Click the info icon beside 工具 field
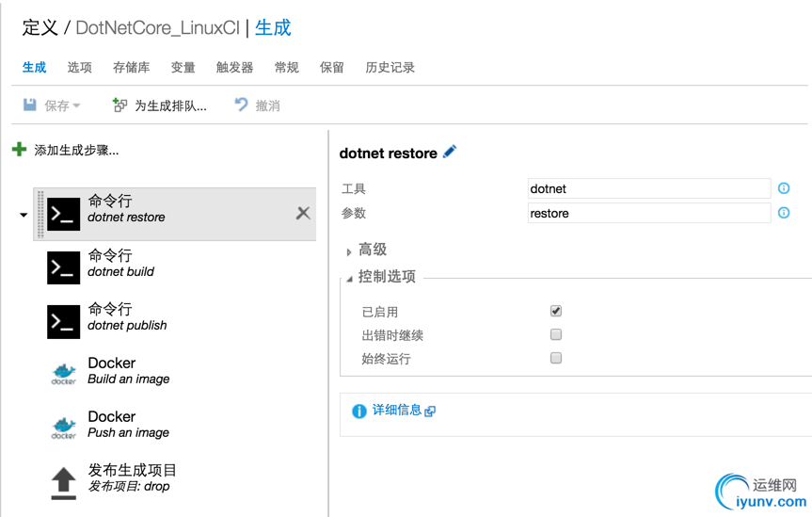 pyautogui.click(x=784, y=188)
